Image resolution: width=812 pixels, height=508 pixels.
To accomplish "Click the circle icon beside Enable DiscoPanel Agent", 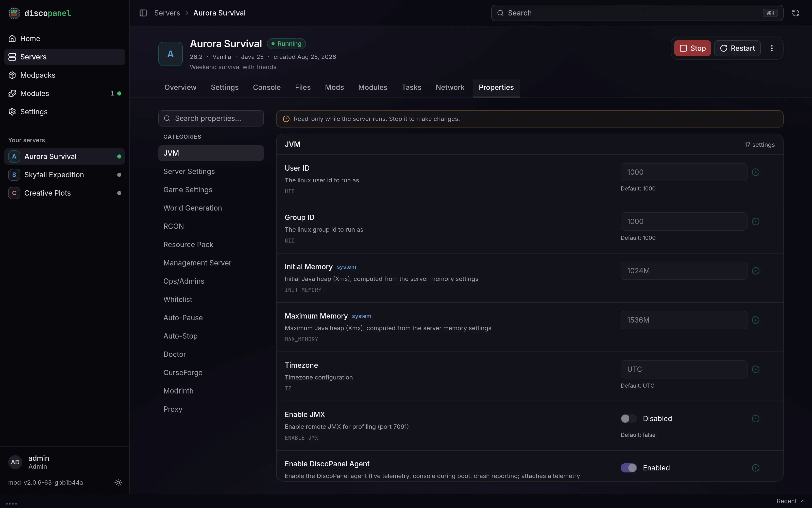I will 756,468.
